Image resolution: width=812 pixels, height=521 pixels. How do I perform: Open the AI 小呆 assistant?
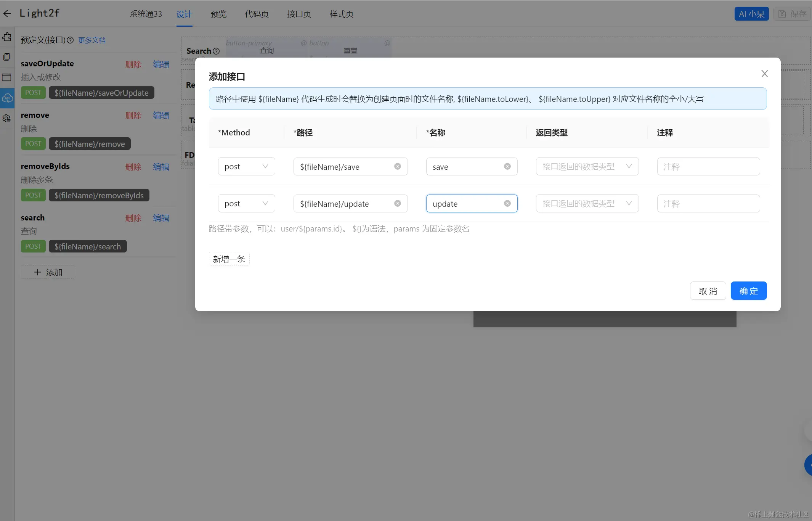751,14
